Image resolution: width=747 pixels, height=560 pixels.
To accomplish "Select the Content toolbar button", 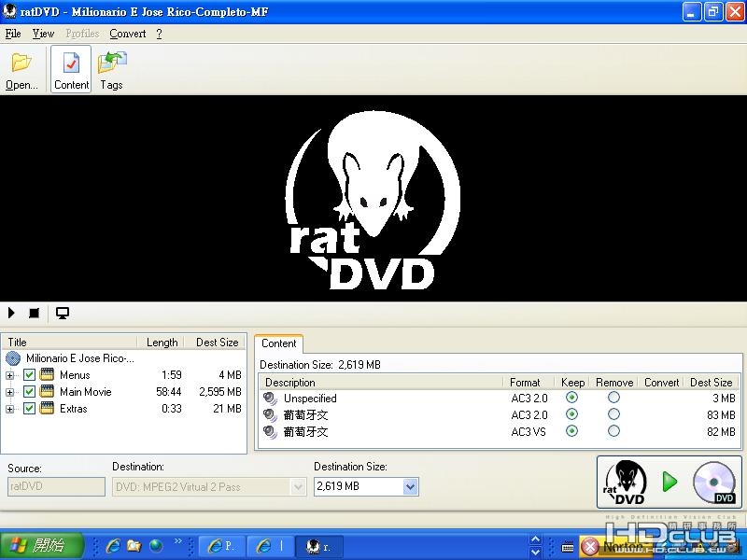I will pyautogui.click(x=71, y=69).
